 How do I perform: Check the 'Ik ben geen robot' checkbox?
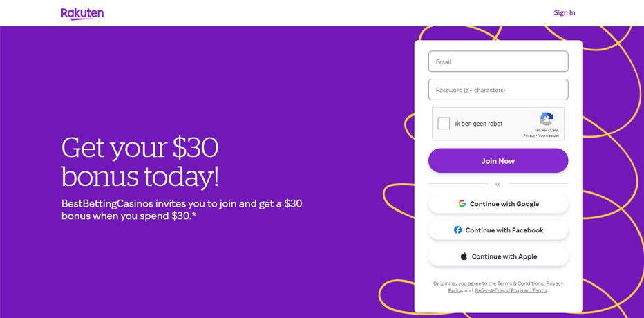point(444,123)
